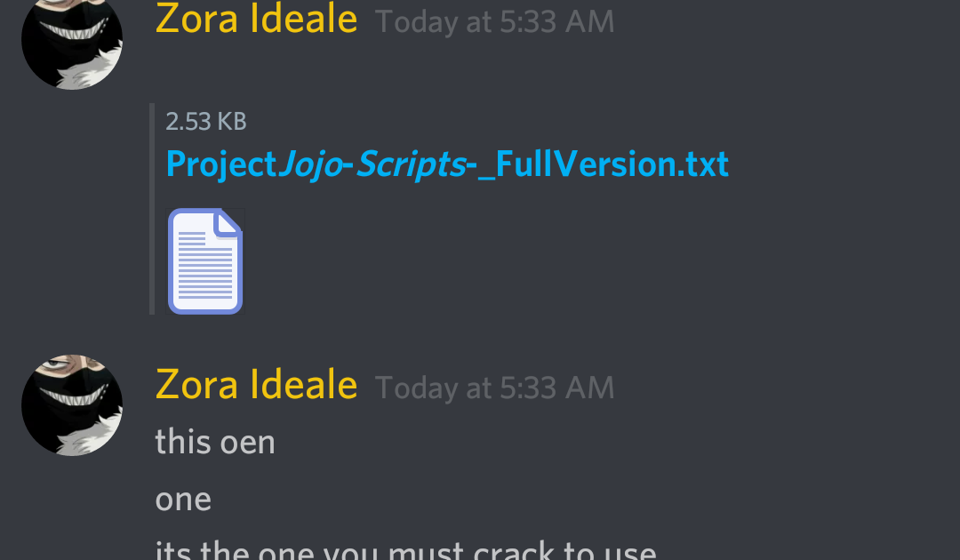Open the Zora Ideale username on the attachment message
960x560 pixels.
pyautogui.click(x=257, y=19)
